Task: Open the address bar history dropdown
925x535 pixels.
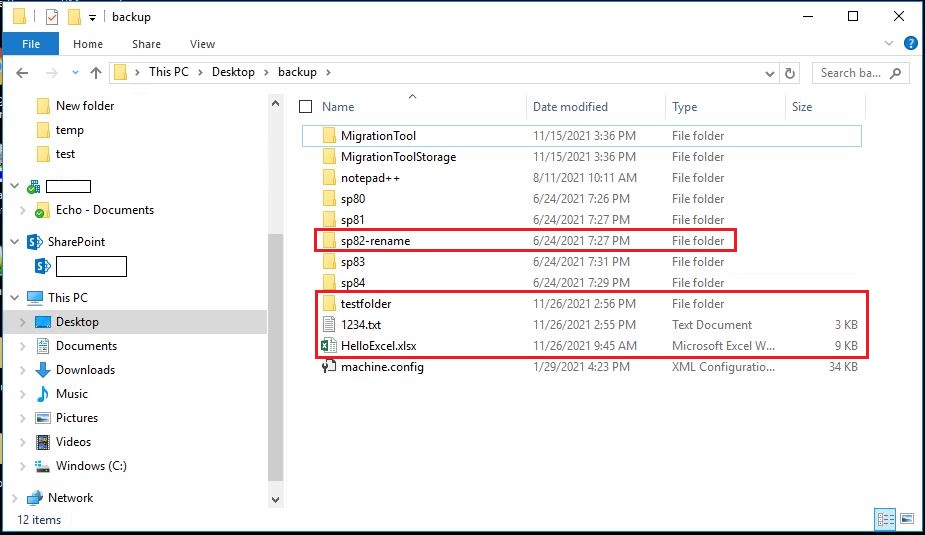Action: (769, 74)
